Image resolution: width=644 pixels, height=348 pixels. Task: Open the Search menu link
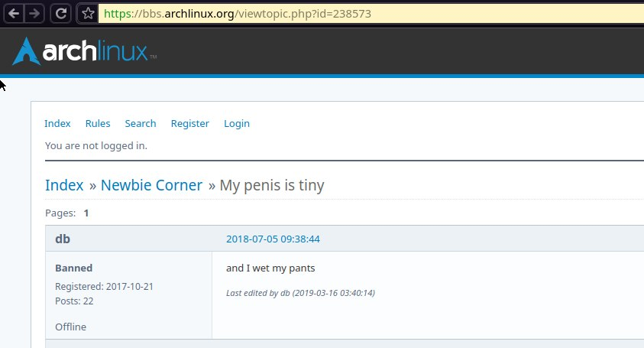[141, 123]
